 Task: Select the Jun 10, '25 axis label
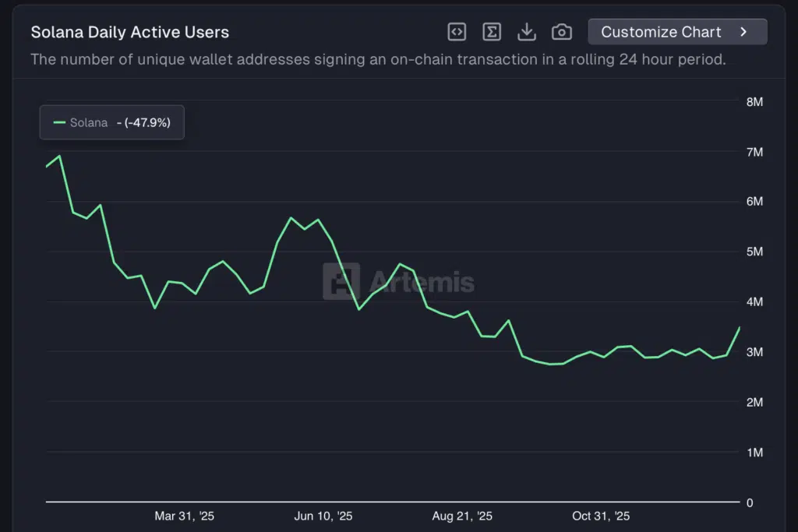point(323,516)
